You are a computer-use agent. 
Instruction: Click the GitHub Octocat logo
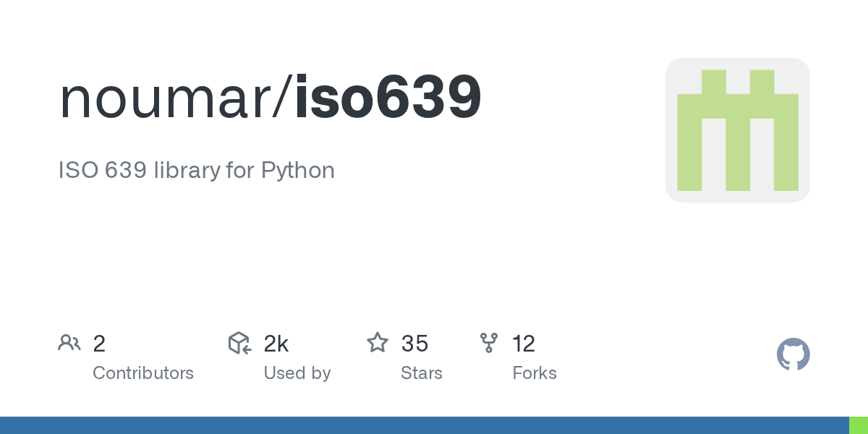click(x=793, y=354)
